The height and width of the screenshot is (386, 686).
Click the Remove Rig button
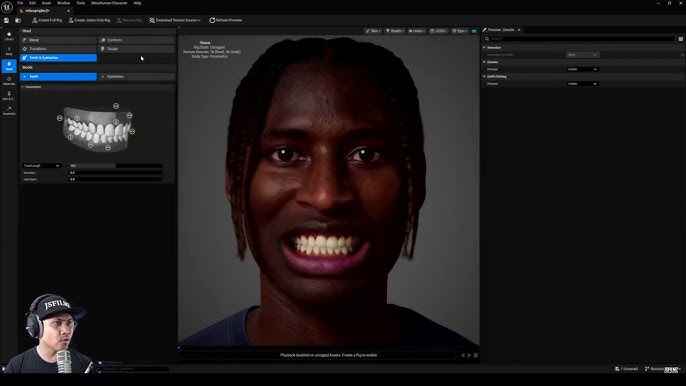(129, 20)
